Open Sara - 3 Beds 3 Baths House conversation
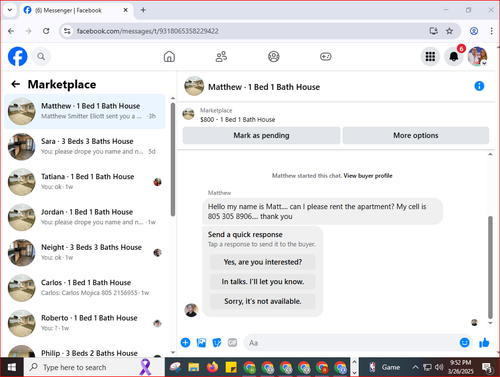Viewport: 500px width, 377px height. click(x=85, y=147)
